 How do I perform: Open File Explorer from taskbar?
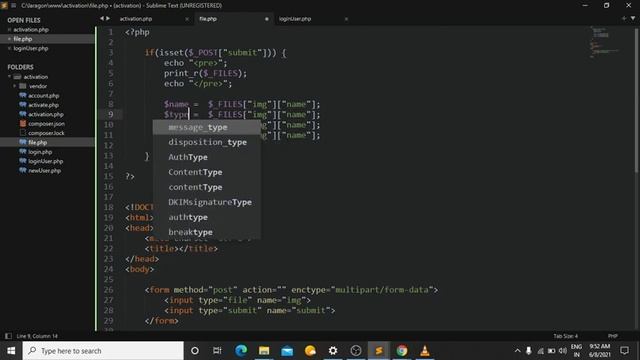pos(264,351)
